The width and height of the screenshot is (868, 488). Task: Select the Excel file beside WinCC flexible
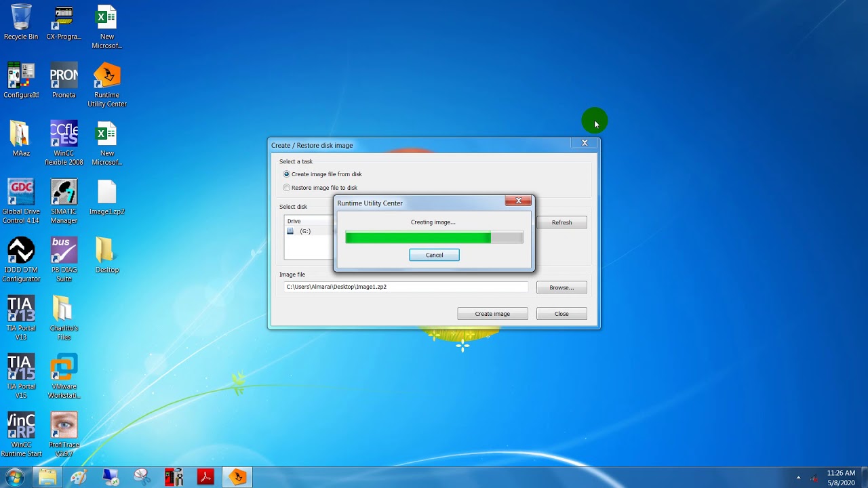coord(106,143)
